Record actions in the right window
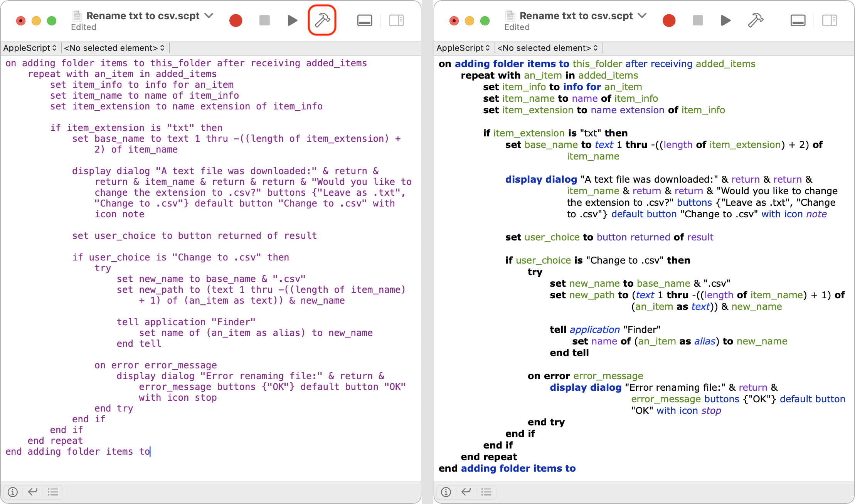Viewport: 855px width, 504px height. tap(669, 20)
